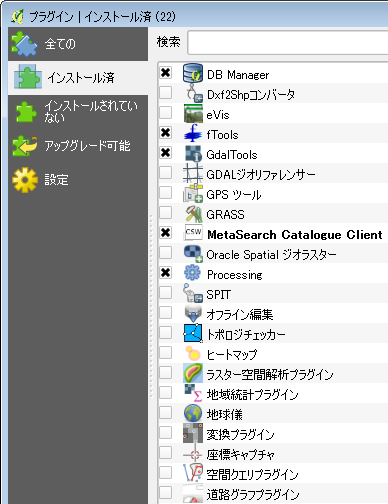Click the Processing gear icon
Viewport: 388px width, 504px height.
click(193, 273)
